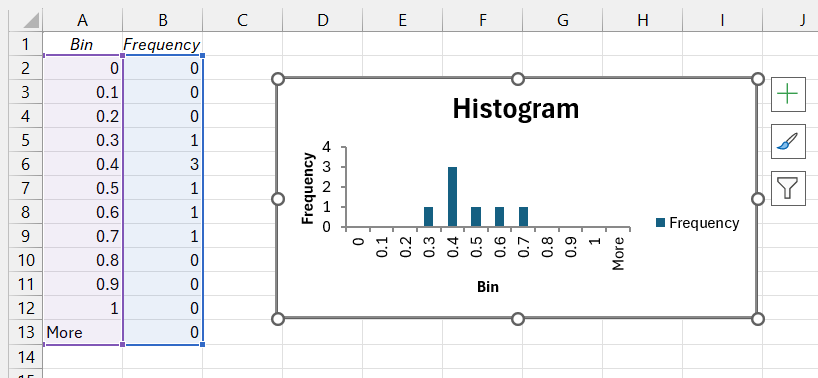The image size is (818, 378).
Task: Select row 13 header
Action: point(26,332)
